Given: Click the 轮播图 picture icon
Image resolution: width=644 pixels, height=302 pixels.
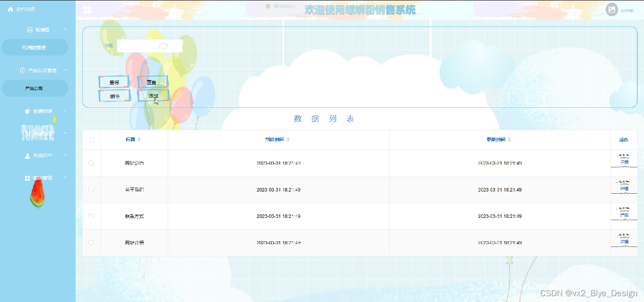Looking at the screenshot, I should pos(30,30).
